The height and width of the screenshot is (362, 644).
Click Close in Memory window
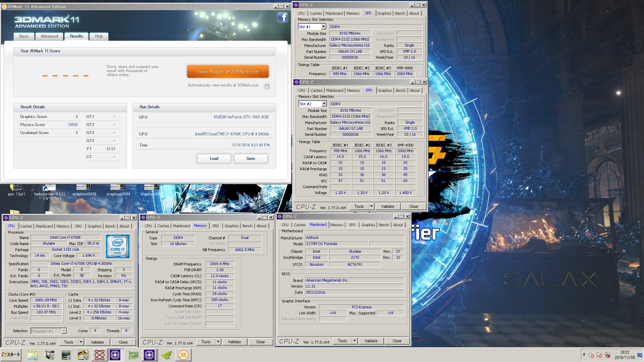[x=260, y=342]
